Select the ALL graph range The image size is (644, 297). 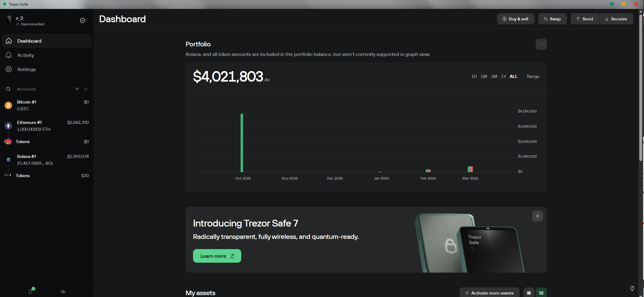click(513, 76)
